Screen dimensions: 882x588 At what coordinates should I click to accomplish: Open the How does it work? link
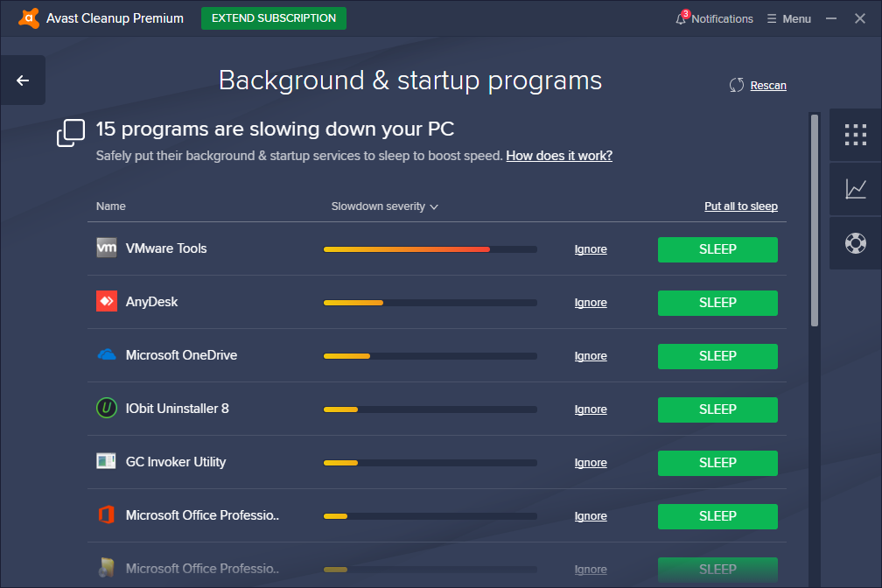click(x=558, y=156)
